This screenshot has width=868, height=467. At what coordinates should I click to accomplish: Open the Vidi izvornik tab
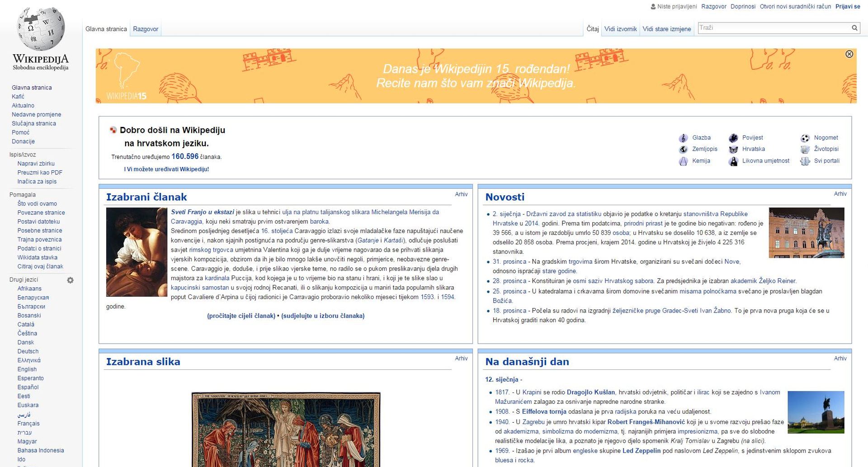[x=620, y=29]
